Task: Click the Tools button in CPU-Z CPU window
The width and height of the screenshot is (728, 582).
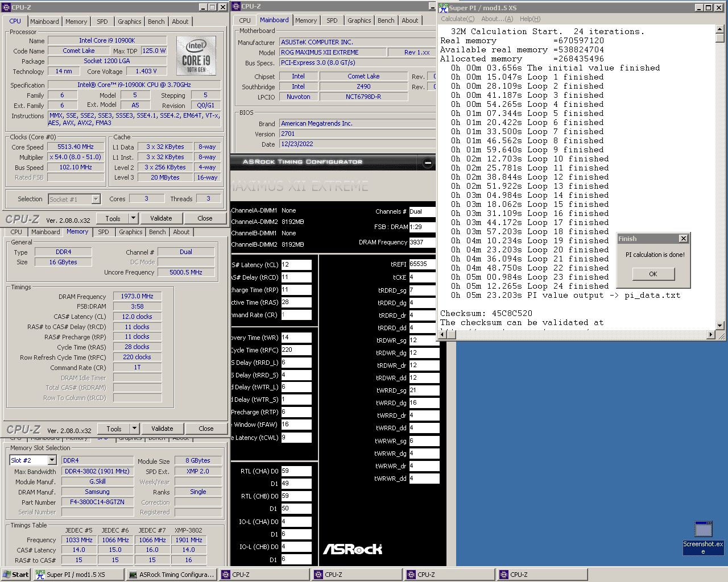Action: click(113, 218)
